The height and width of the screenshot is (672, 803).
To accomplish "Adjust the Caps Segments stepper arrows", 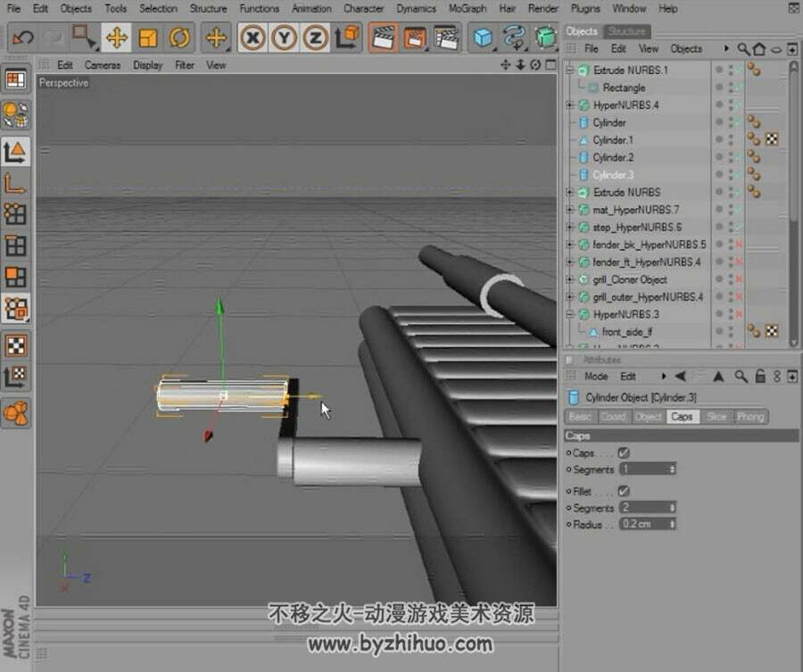I will (673, 469).
